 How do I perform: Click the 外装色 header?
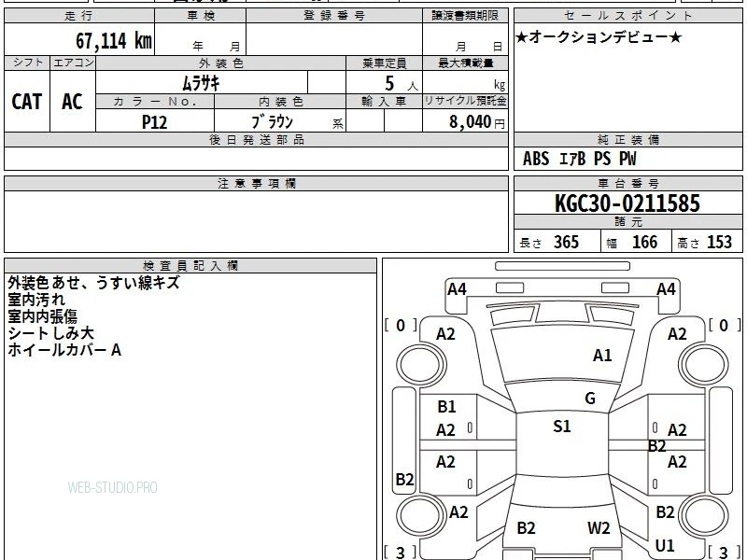(221, 63)
